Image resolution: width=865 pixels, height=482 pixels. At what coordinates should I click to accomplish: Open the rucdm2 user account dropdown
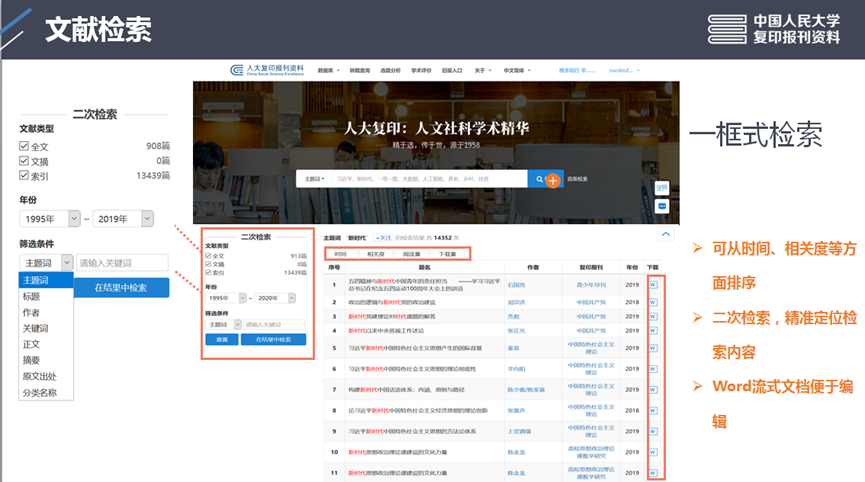(x=624, y=71)
